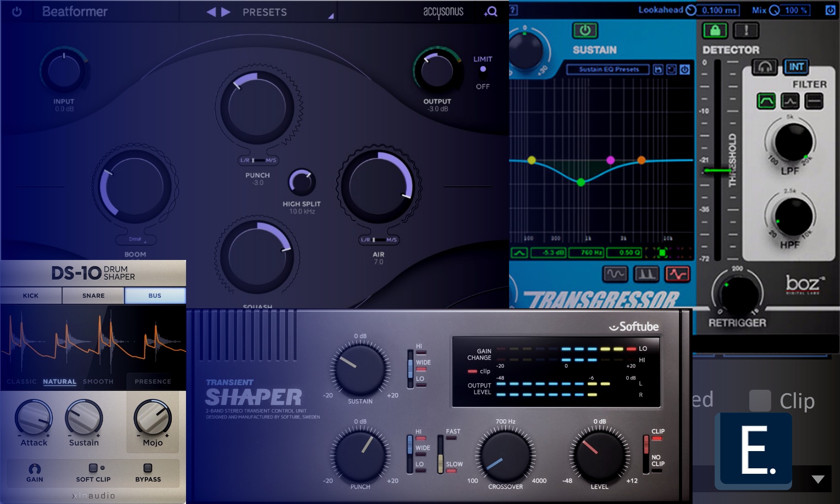This screenshot has width=840, height=504.
Task: Click the Sustain EQ save preset icon
Action: [658, 69]
